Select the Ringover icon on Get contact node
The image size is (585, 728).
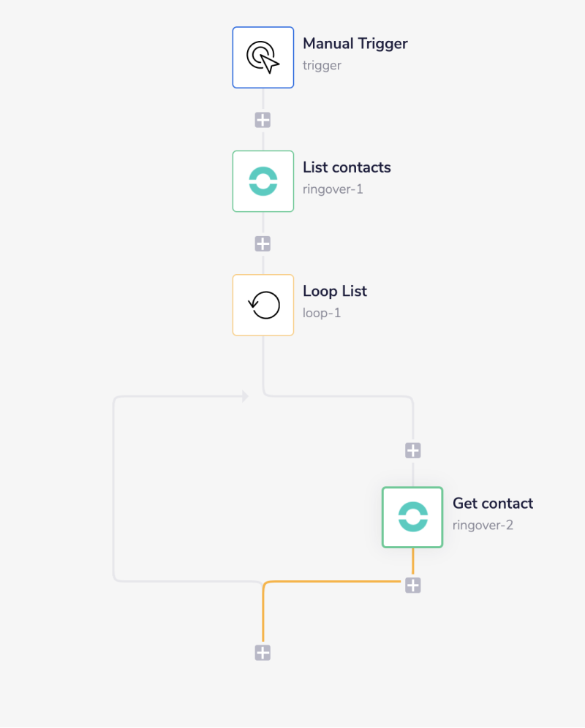point(412,517)
